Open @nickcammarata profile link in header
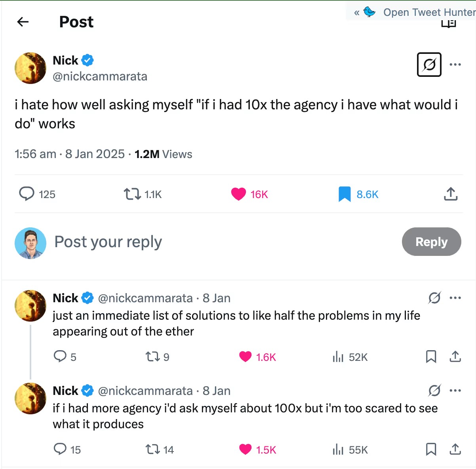This screenshot has width=476, height=469. [100, 76]
